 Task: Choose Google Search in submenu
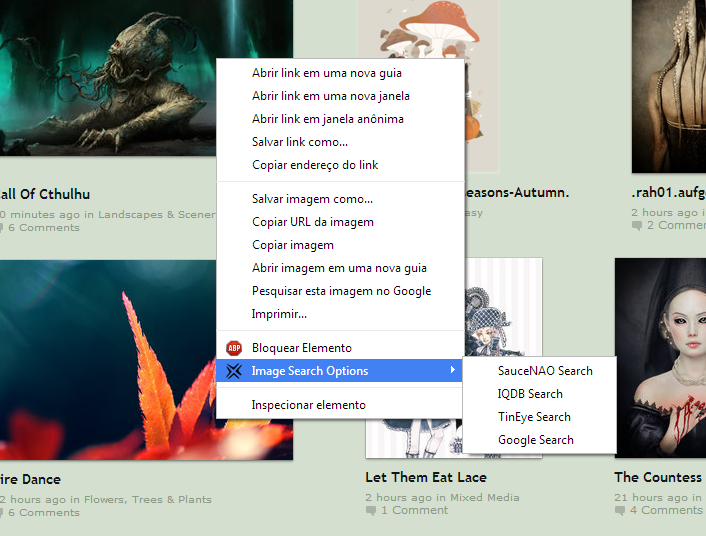point(539,440)
